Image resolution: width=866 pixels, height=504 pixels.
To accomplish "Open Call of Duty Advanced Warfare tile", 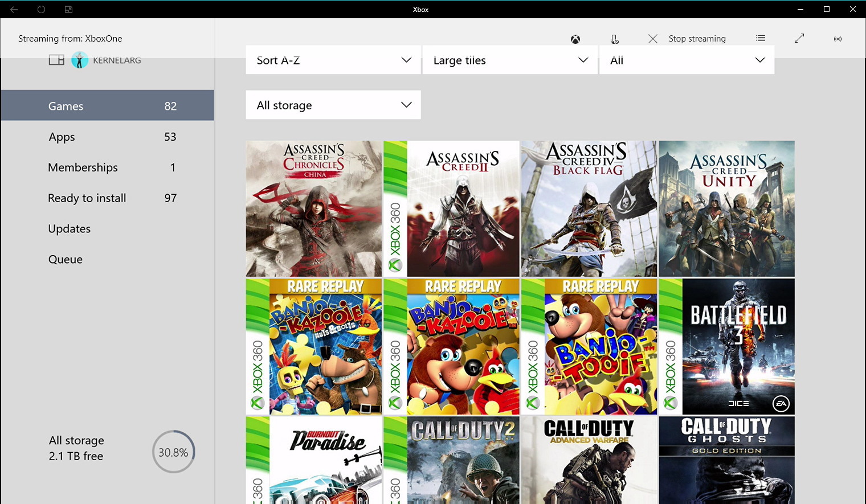I will coord(589,460).
